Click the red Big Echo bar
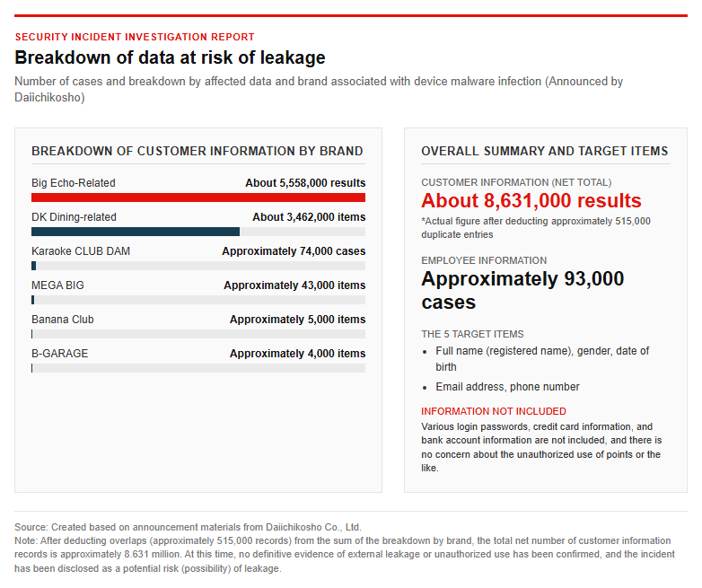The width and height of the screenshot is (702, 588). (x=198, y=197)
